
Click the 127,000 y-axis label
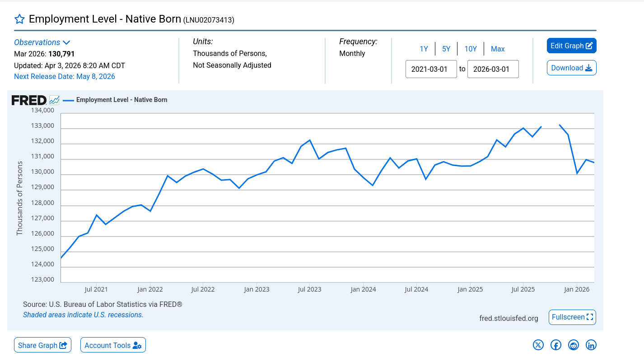pos(42,218)
